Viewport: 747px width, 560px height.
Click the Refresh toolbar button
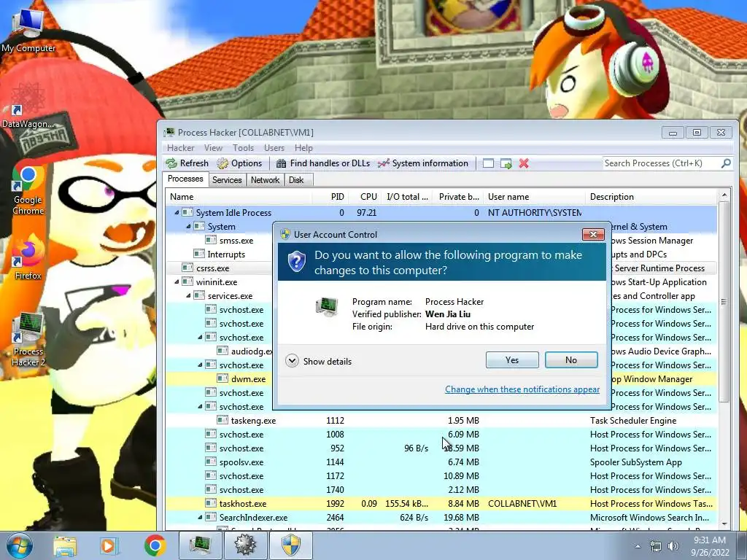tap(187, 163)
